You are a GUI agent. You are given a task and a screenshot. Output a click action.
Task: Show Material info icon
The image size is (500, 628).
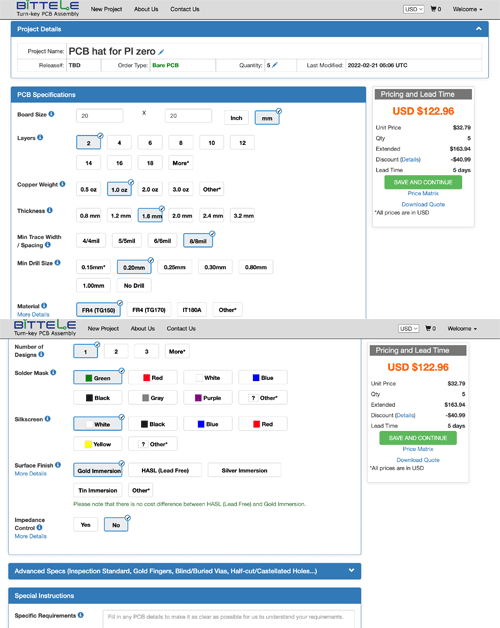tap(44, 306)
